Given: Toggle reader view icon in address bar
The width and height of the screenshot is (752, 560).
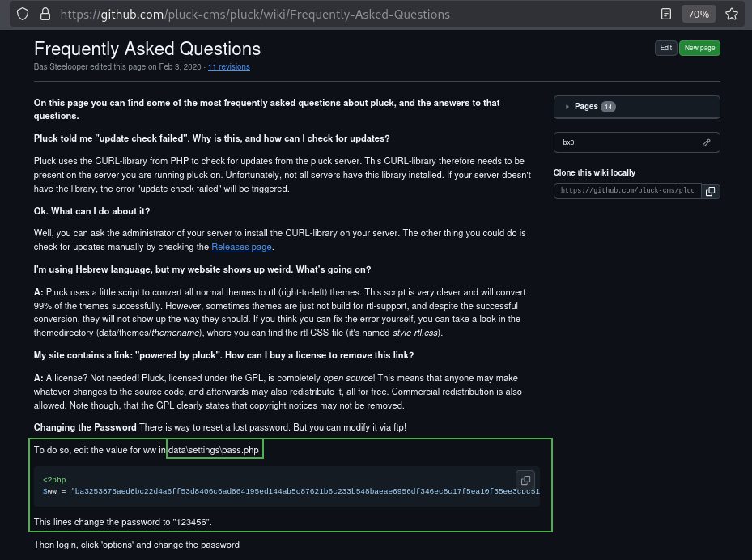Looking at the screenshot, I should pyautogui.click(x=666, y=14).
